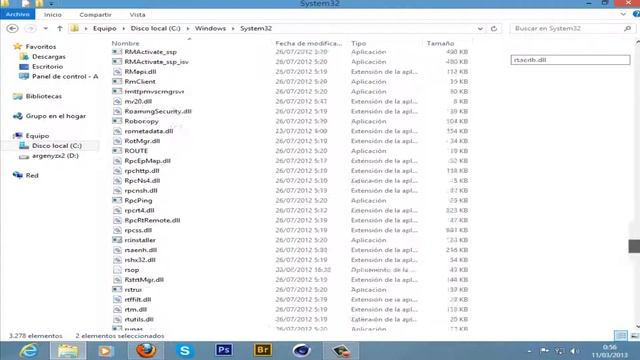Expand the ribbon with the chevron

coord(623,14)
